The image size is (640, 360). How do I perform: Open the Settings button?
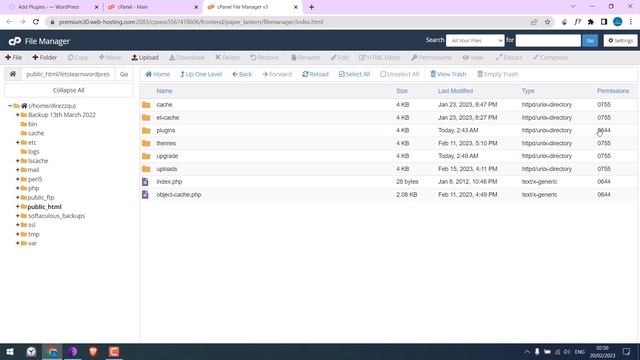pos(620,40)
